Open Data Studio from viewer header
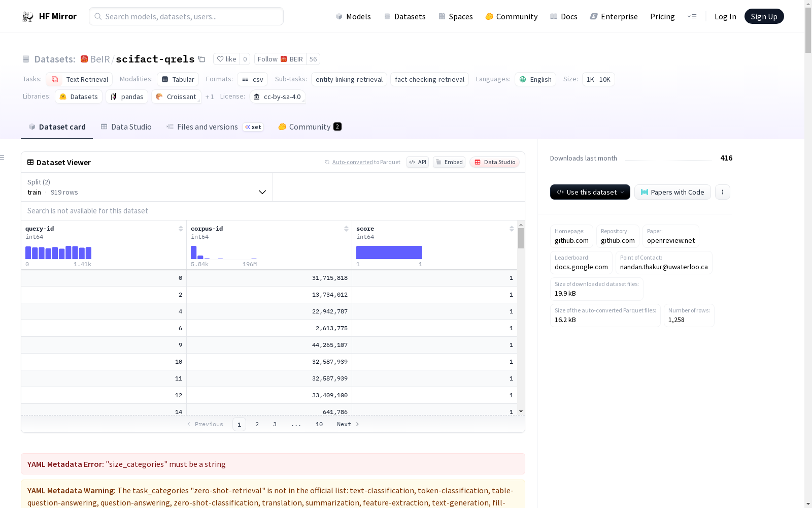 coord(495,162)
